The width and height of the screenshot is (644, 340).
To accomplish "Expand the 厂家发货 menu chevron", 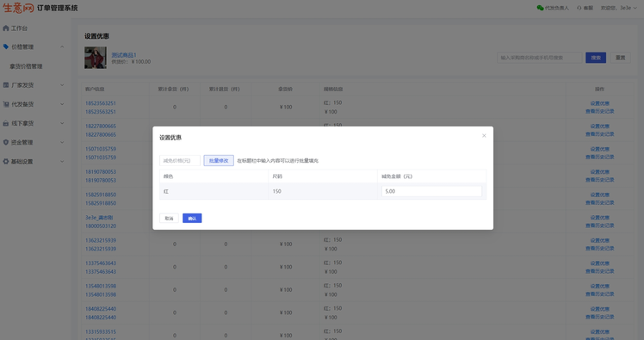I will point(62,85).
